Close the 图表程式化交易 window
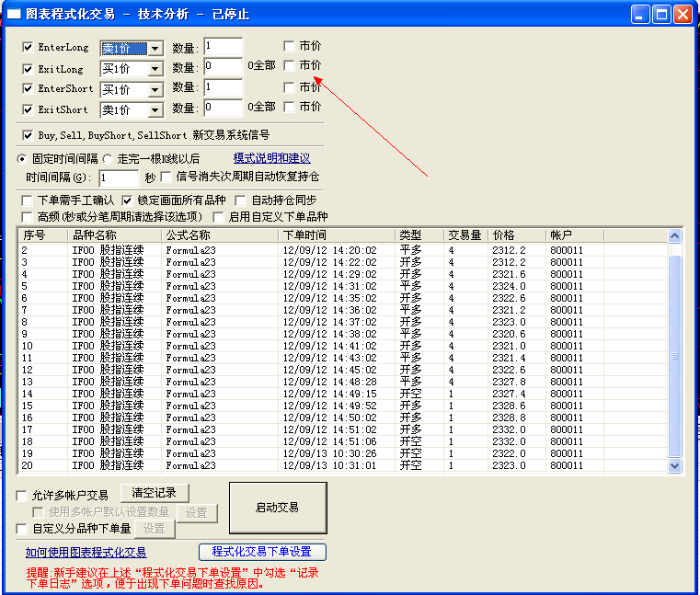The width and height of the screenshot is (700, 595). (683, 15)
